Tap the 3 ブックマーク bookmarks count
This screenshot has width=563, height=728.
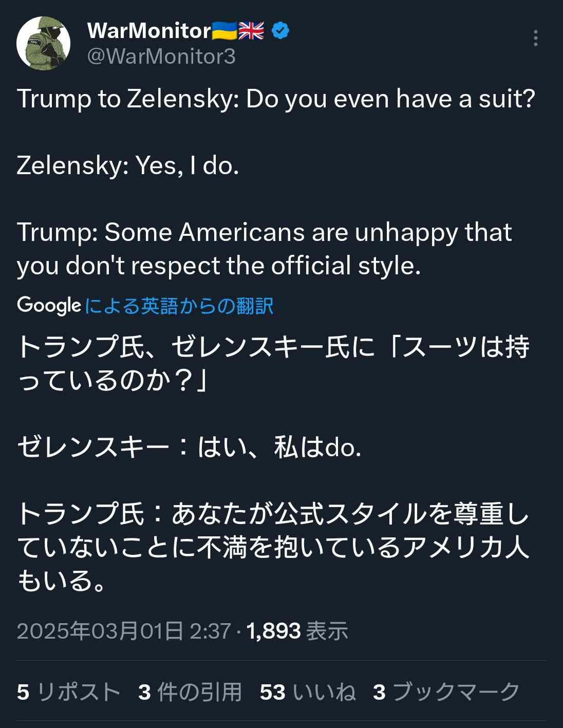446,692
